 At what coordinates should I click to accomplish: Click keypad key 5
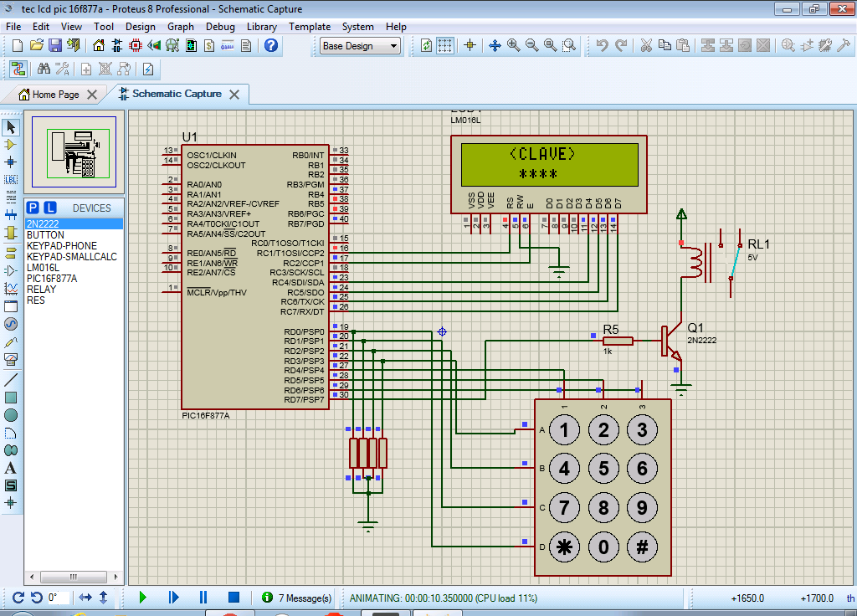click(x=603, y=469)
